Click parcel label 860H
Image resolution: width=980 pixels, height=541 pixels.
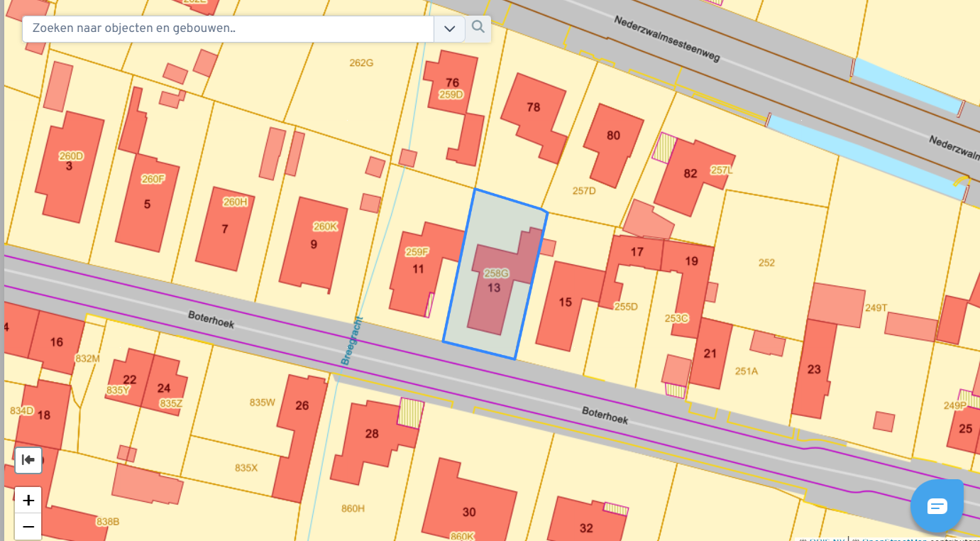pos(353,508)
